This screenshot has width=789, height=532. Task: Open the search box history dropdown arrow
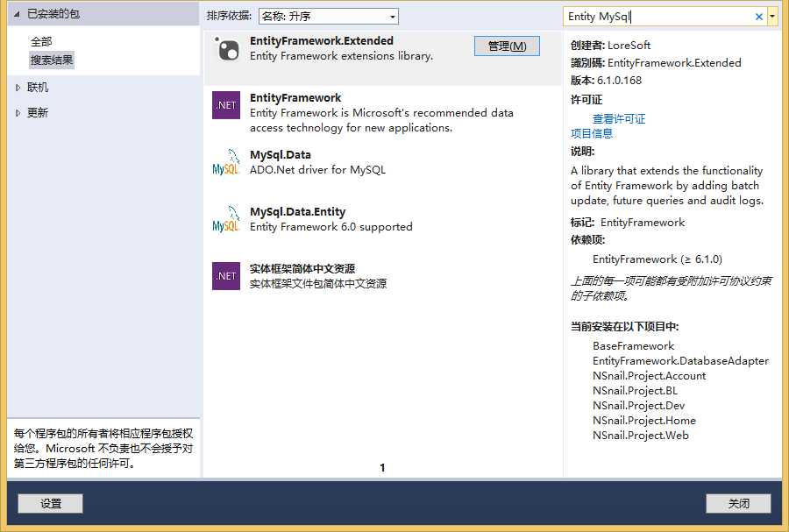pyautogui.click(x=772, y=17)
